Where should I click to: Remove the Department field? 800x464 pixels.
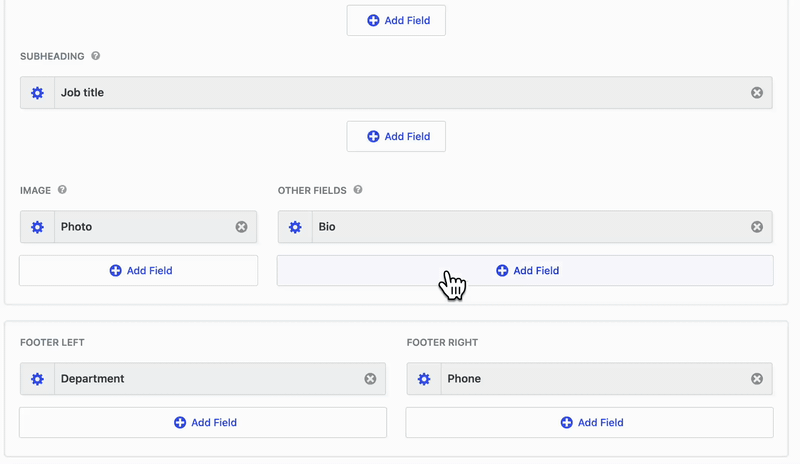coord(370,379)
